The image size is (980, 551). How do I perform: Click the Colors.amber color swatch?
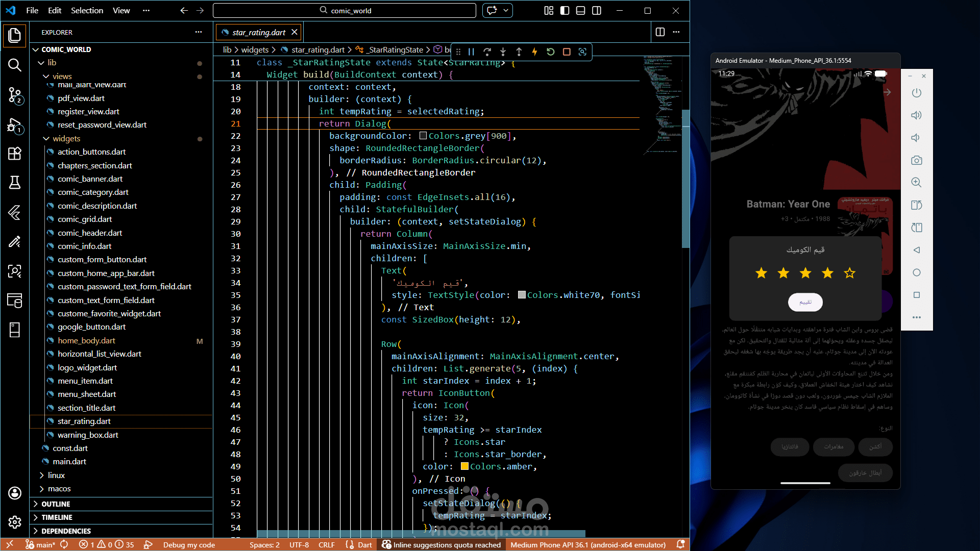464,466
